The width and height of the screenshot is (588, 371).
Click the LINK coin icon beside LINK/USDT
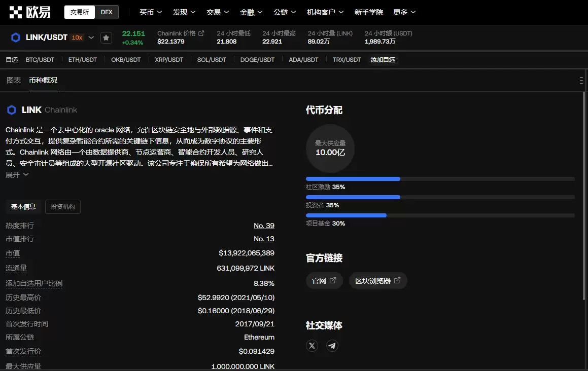[15, 38]
